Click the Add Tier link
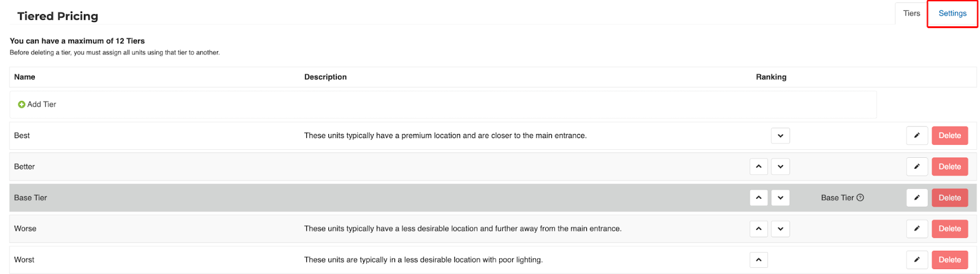 [42, 105]
